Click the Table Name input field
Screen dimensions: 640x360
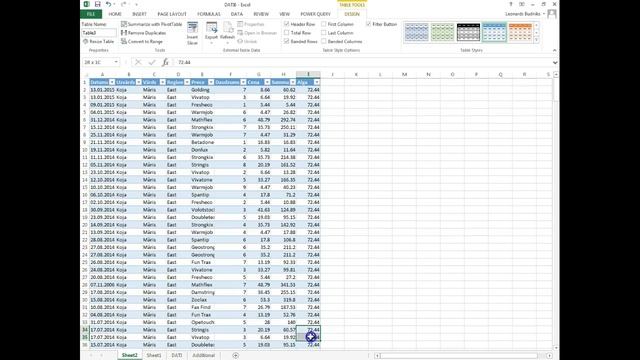(99, 33)
